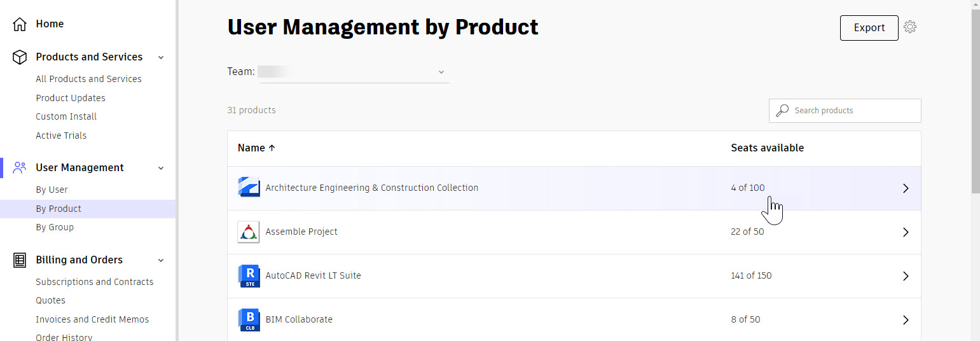Go to Home in the sidebar

(50, 24)
